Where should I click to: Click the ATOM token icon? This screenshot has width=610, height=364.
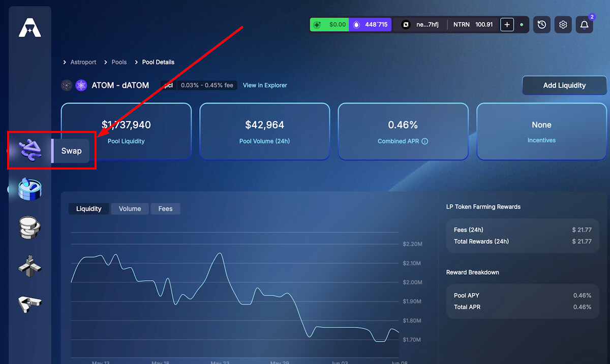[x=67, y=85]
